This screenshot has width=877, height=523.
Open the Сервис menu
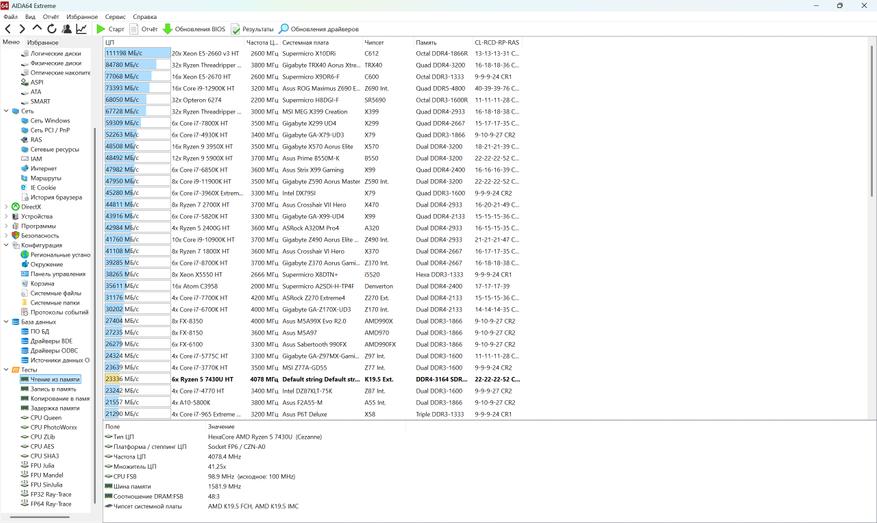pyautogui.click(x=115, y=17)
